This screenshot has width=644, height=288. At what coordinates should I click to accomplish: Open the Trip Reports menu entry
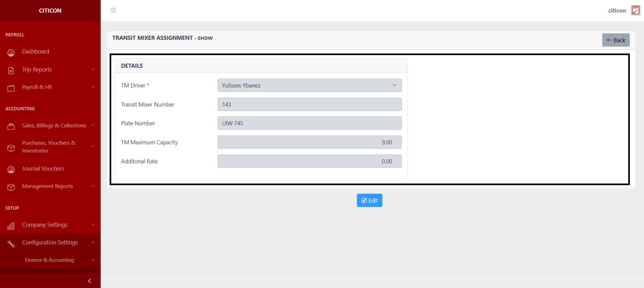click(37, 70)
